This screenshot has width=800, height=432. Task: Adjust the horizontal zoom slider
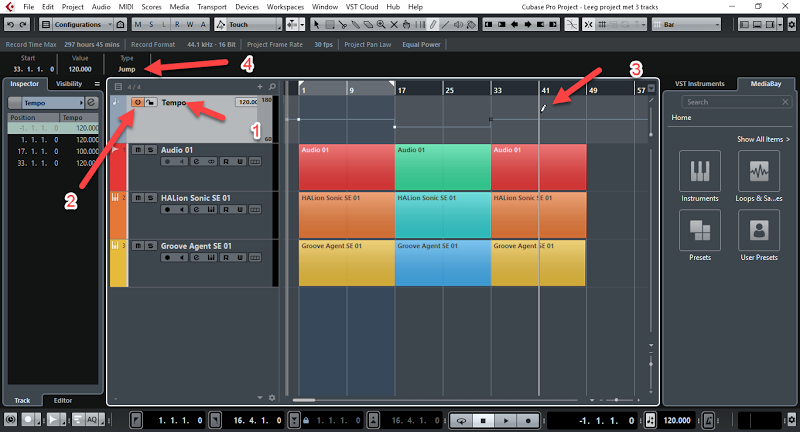tap(616, 400)
